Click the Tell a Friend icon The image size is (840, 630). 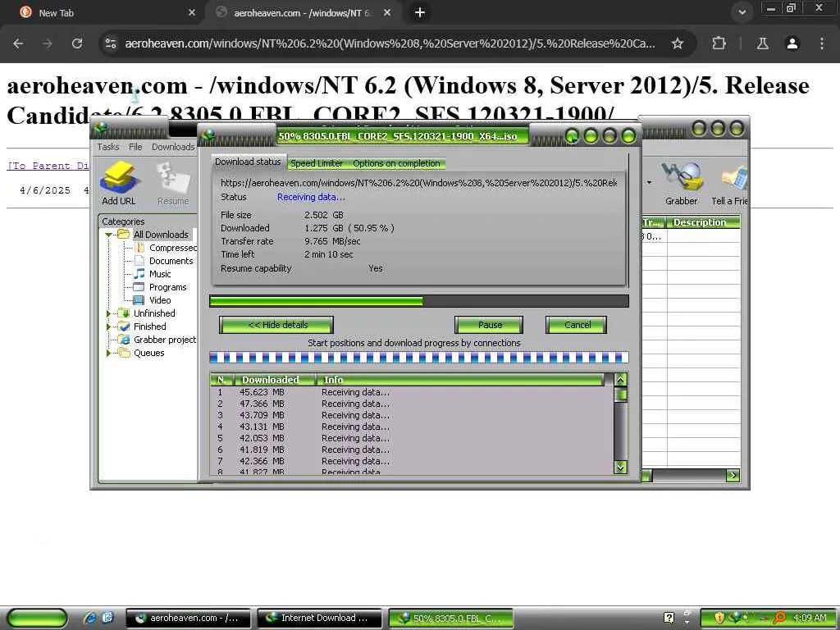pos(731,182)
